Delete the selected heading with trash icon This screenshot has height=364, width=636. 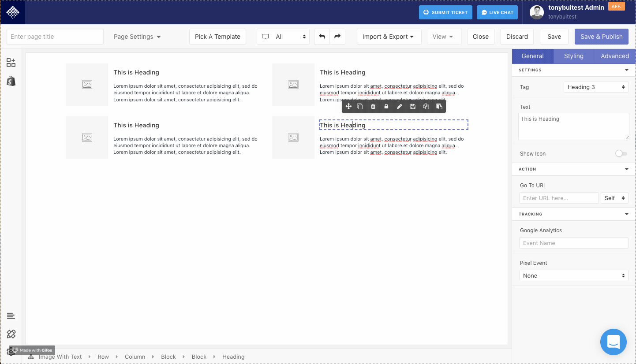pyautogui.click(x=373, y=107)
